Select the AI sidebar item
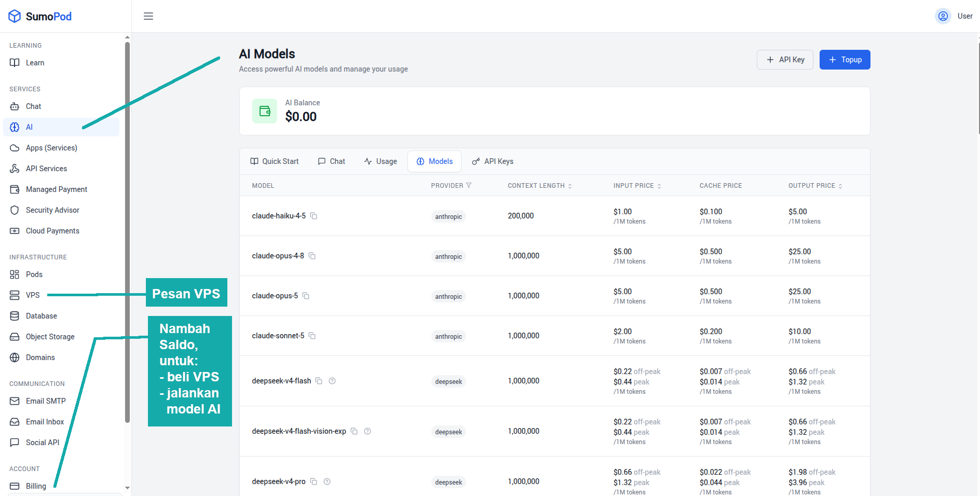Viewport: 980px width, 496px height. click(x=61, y=127)
